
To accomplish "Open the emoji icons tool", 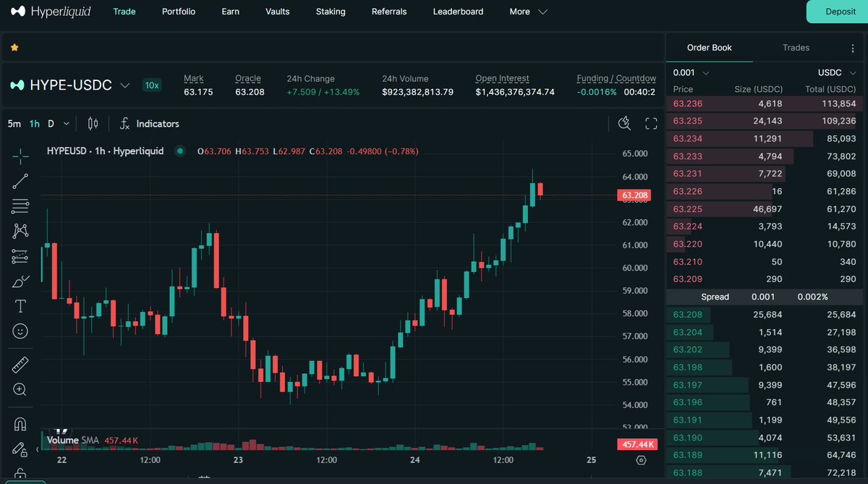I will [20, 331].
